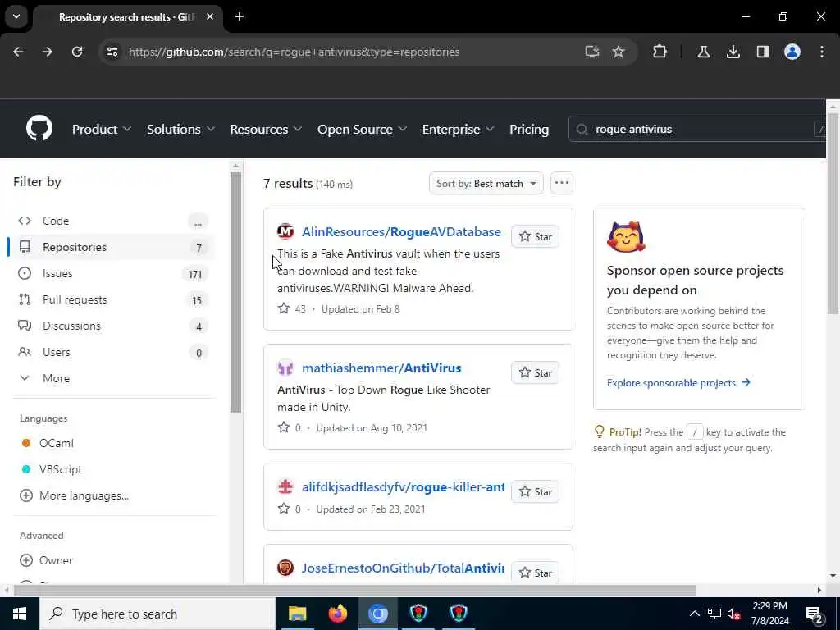Viewport: 840px width, 630px height.
Task: Click the rogue antivirus search field
Action: point(696,129)
